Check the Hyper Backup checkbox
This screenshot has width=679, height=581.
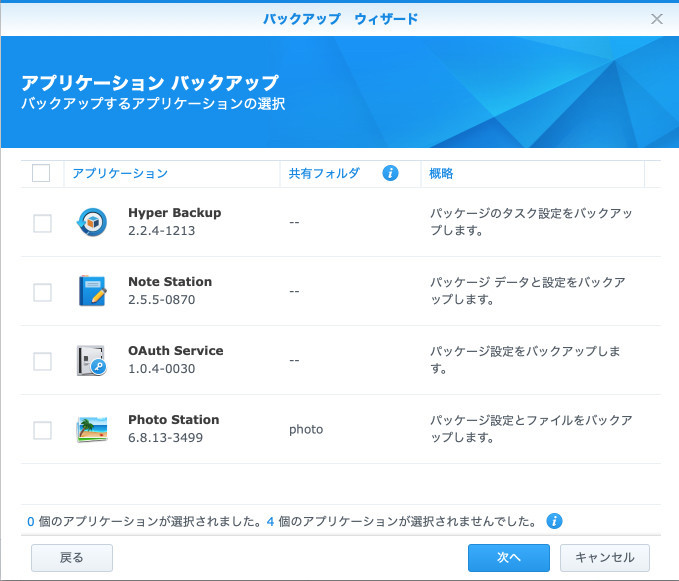[x=42, y=223]
